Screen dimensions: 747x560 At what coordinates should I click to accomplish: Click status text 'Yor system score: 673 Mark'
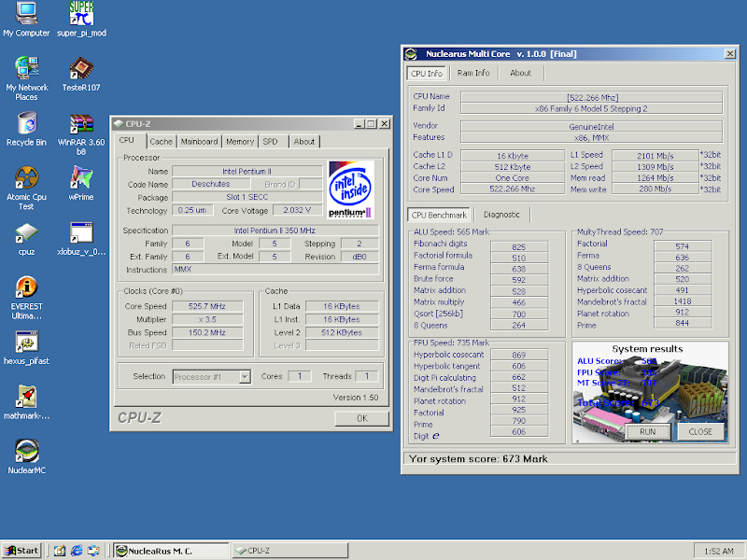click(478, 459)
